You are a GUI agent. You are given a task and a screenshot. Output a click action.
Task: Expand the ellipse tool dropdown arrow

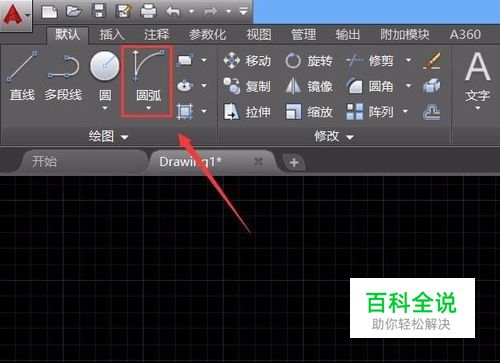204,86
